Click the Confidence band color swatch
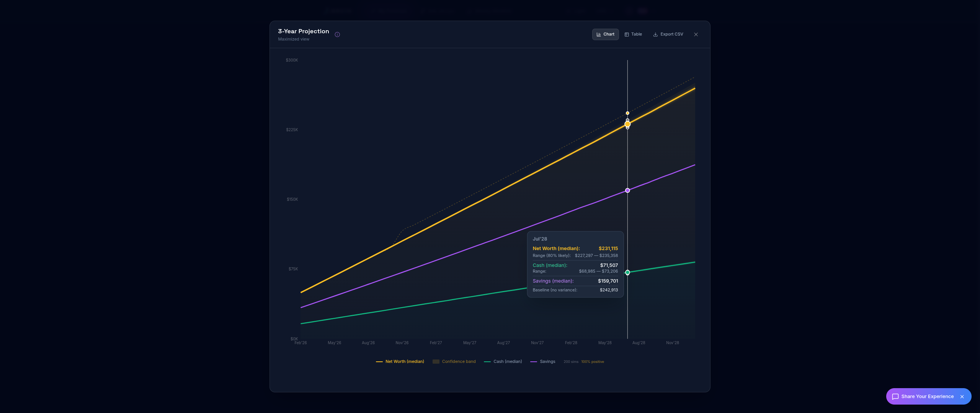This screenshot has height=413, width=980. pos(436,361)
